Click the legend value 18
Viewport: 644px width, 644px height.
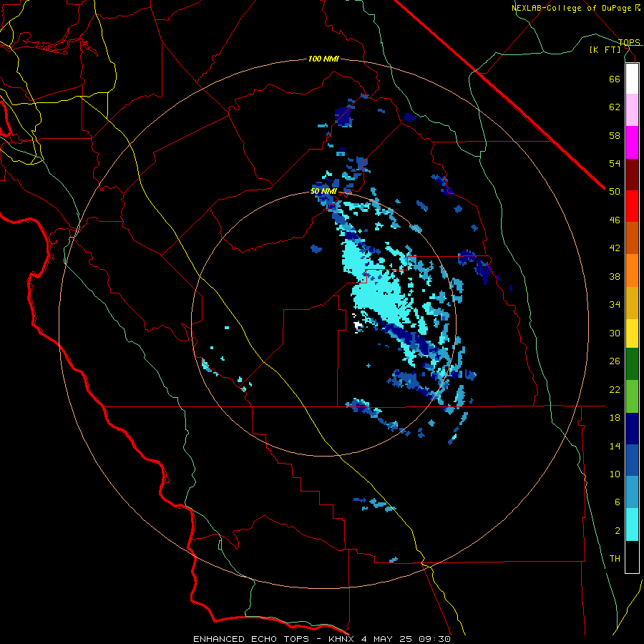(615, 418)
